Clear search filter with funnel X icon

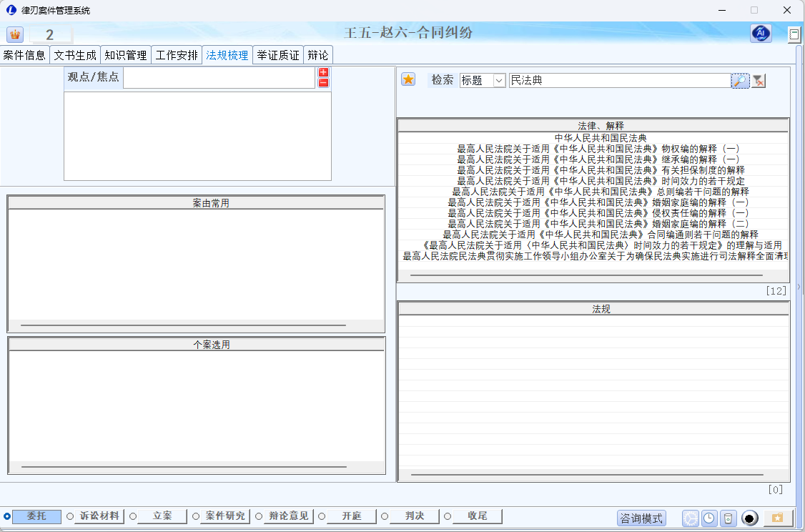[x=759, y=81]
